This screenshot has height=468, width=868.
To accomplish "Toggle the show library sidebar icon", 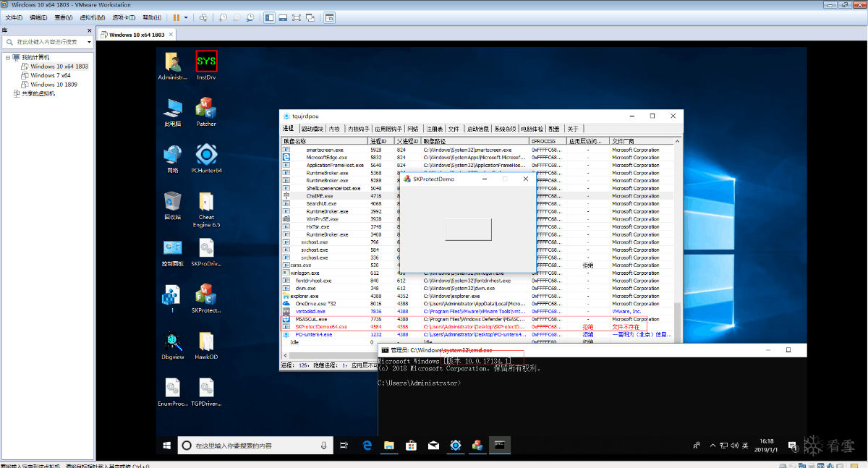I will (x=269, y=17).
